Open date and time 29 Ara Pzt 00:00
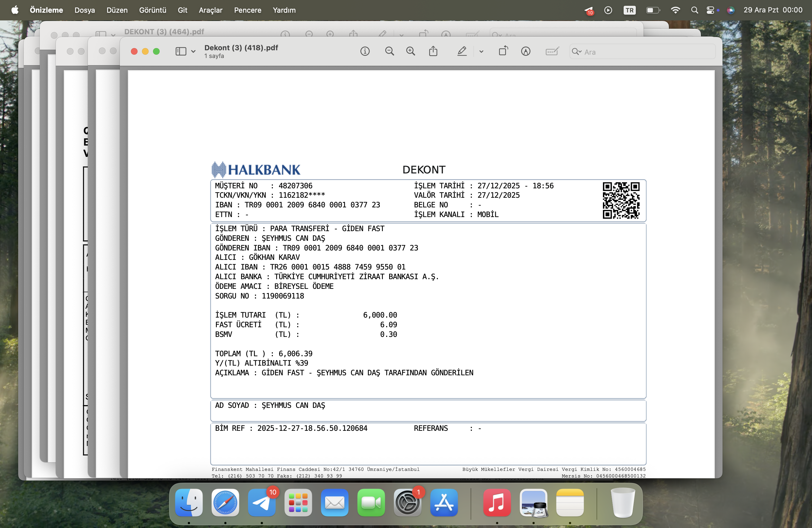This screenshot has height=528, width=812. pyautogui.click(x=773, y=10)
